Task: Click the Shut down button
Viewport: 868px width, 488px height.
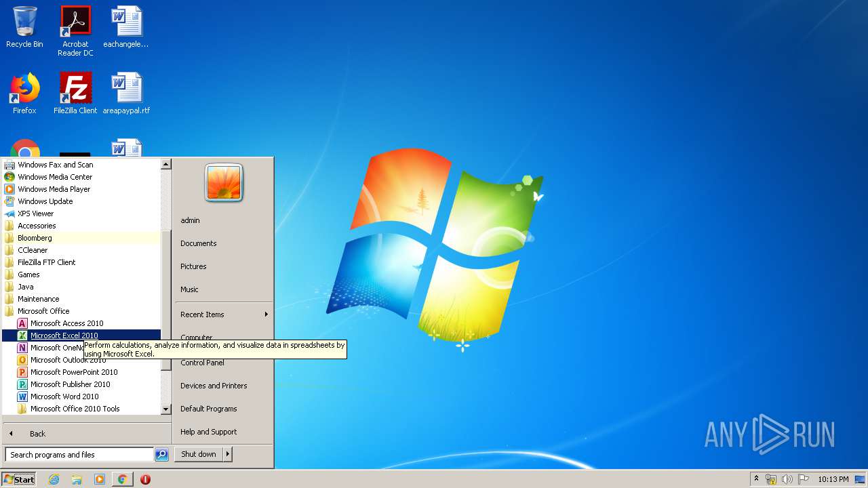Action: point(199,454)
